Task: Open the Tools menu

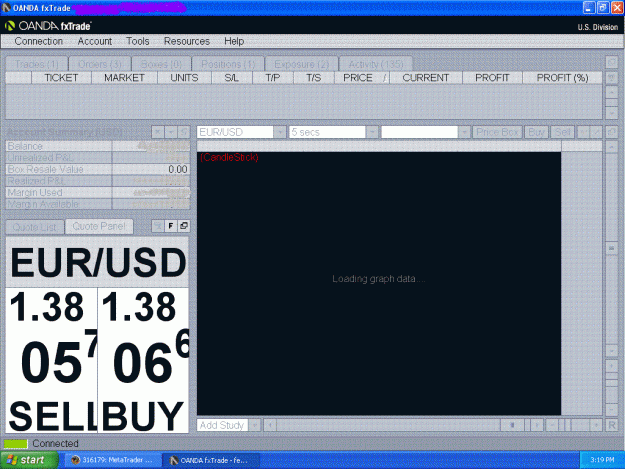Action: (x=138, y=41)
